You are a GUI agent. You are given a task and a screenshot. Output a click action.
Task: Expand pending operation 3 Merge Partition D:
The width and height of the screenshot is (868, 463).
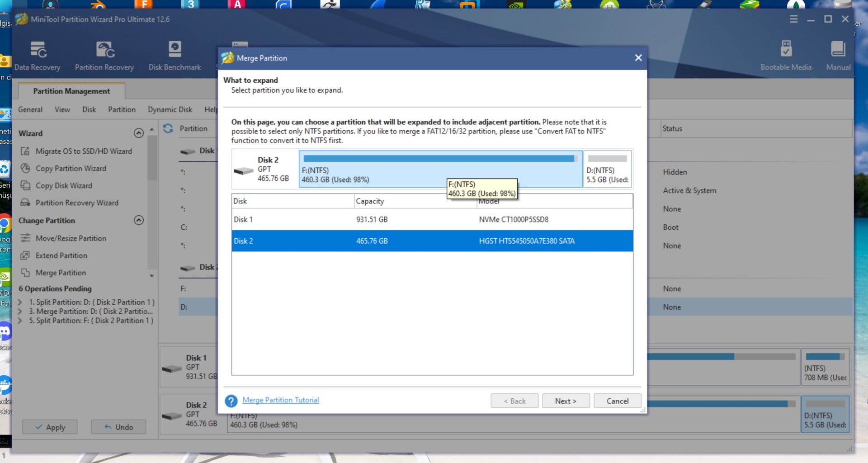point(20,311)
